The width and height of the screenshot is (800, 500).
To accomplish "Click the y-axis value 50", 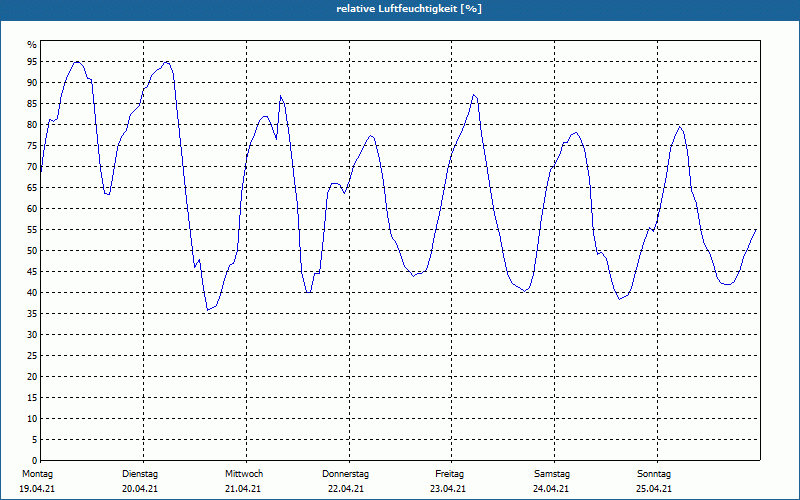I will pyautogui.click(x=32, y=251).
